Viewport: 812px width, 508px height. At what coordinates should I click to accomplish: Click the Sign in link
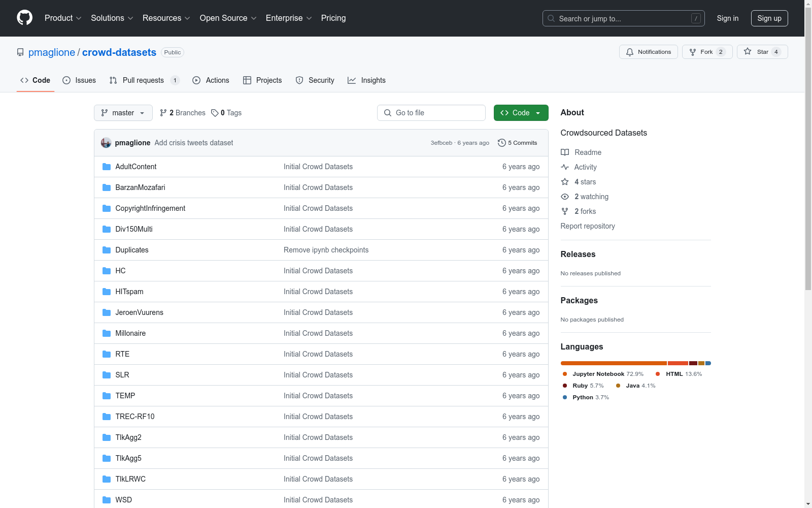point(728,18)
